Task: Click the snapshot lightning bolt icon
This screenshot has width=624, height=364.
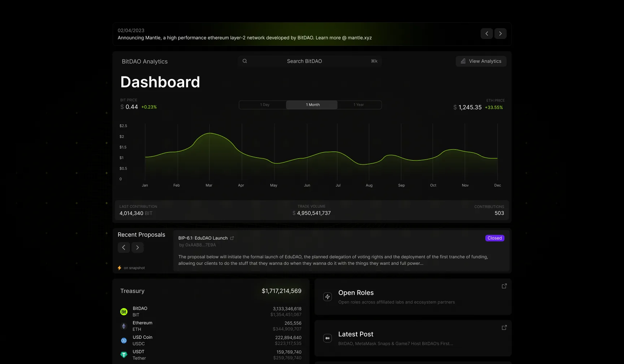Action: 120,268
